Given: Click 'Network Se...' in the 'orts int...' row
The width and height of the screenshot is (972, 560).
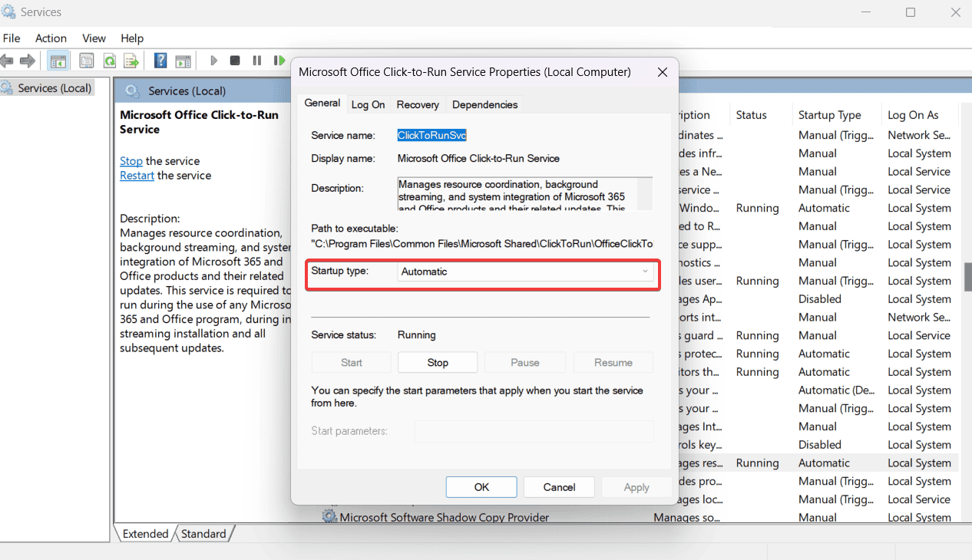Looking at the screenshot, I should (x=919, y=317).
